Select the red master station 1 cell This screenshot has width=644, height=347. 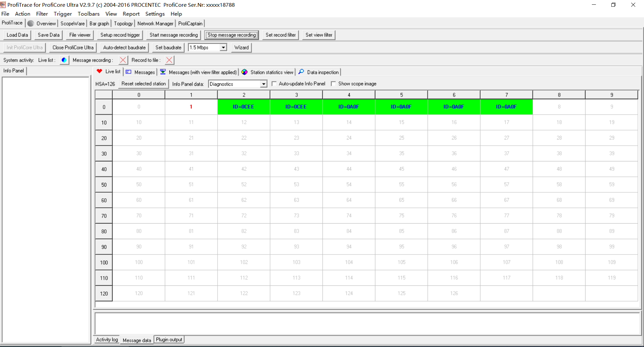(x=191, y=107)
